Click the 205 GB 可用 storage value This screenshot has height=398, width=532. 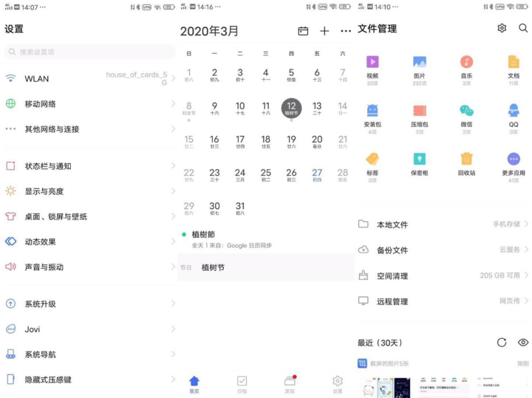click(499, 275)
